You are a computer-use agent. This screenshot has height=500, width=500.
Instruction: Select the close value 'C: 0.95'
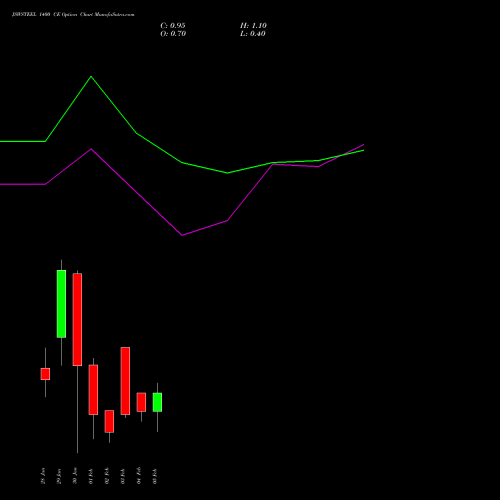(173, 26)
